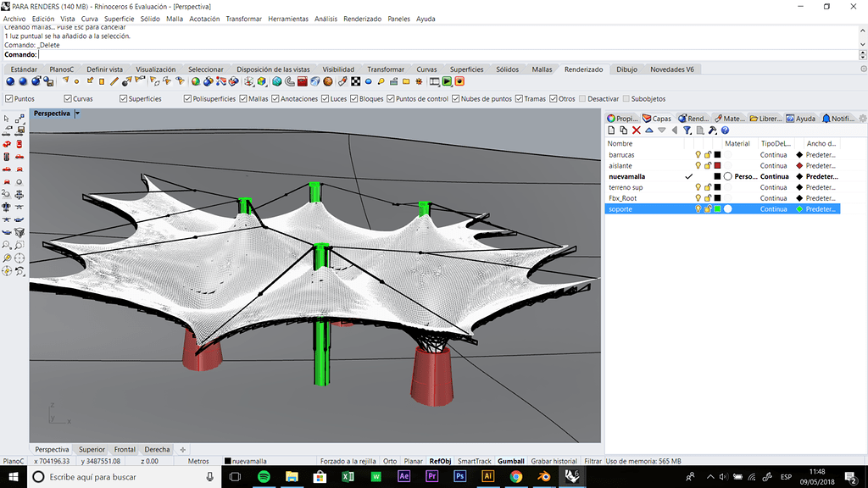
Task: Toggle the Mallas visibility checkbox
Action: click(243, 98)
